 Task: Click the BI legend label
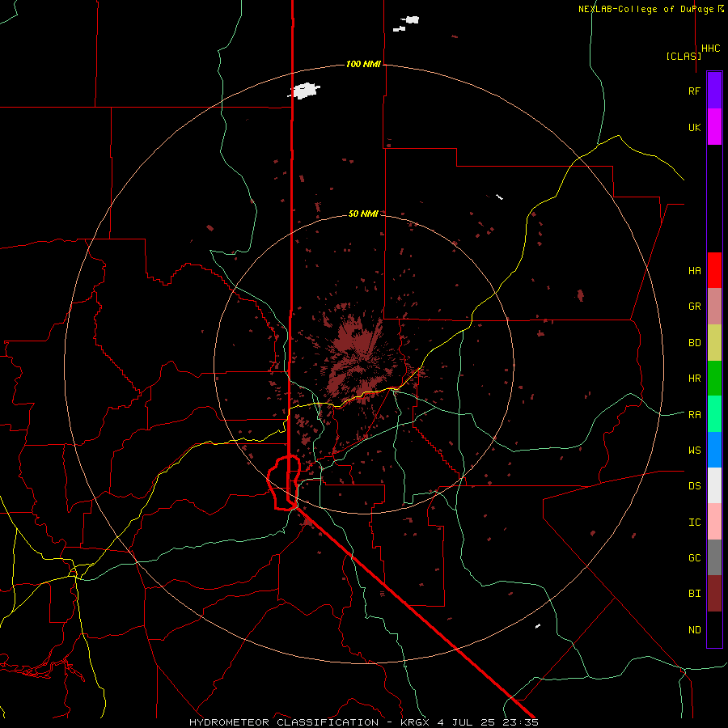click(x=694, y=594)
